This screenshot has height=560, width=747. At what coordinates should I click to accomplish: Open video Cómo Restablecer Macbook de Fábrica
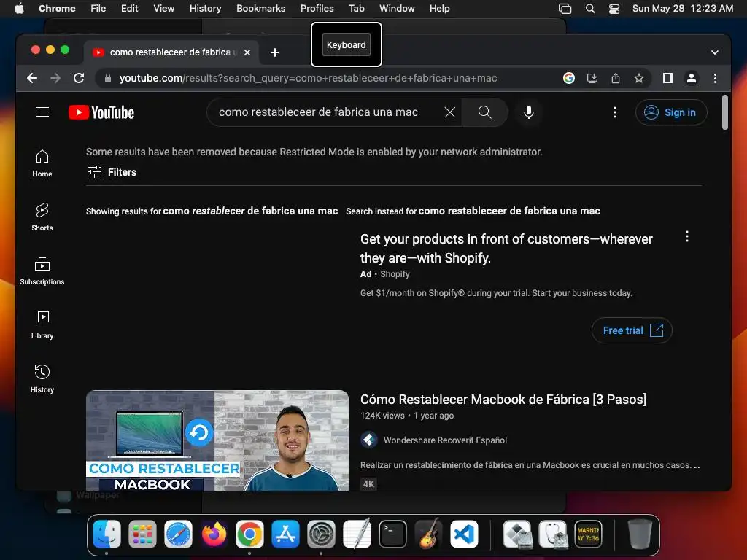(503, 399)
